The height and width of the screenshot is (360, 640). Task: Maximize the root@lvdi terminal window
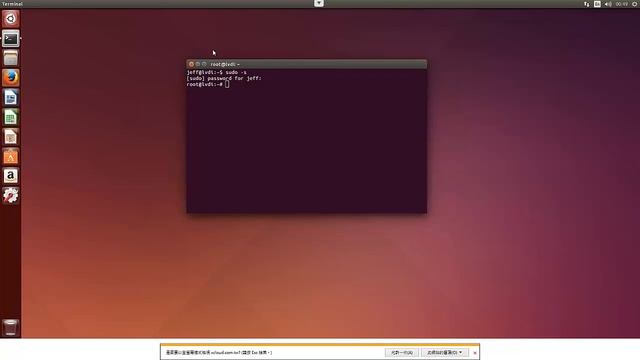204,64
